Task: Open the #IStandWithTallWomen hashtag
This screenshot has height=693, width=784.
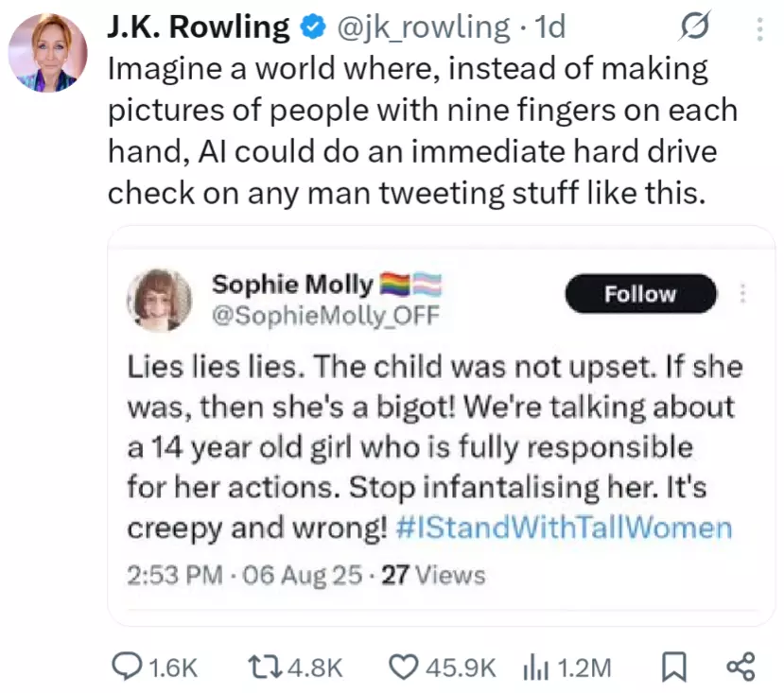Action: [x=563, y=528]
